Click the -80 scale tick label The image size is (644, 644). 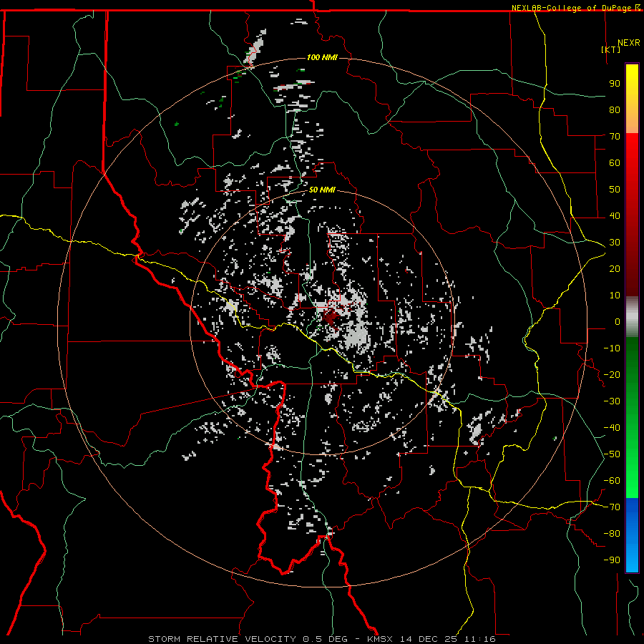coord(612,534)
